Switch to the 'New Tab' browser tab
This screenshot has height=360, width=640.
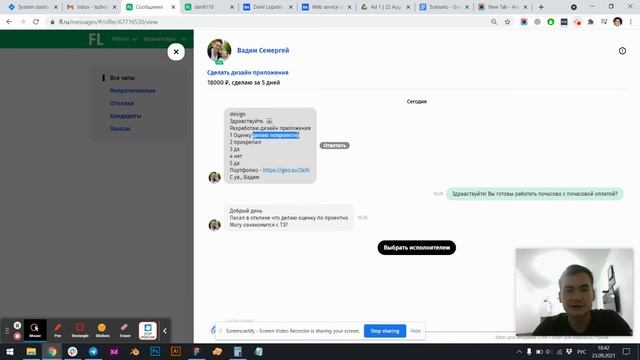[503, 7]
